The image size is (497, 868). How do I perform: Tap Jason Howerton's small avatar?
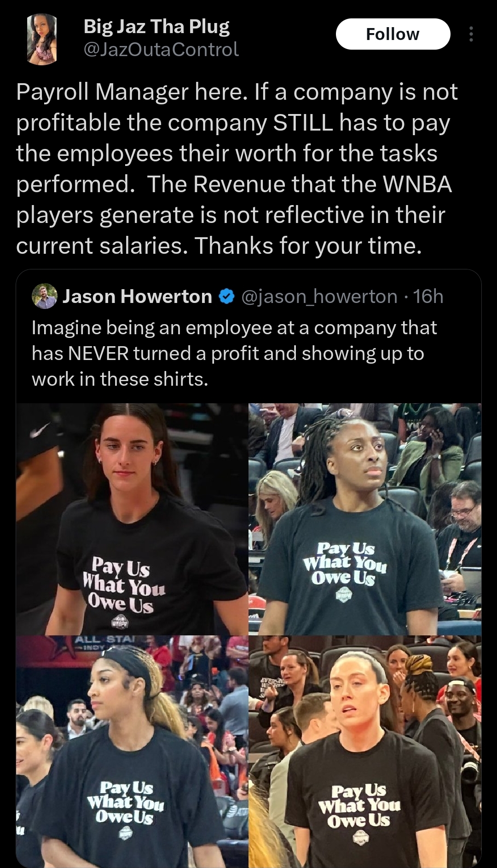pyautogui.click(x=44, y=297)
